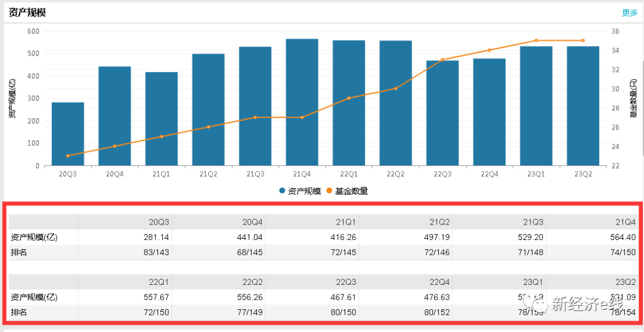Toggle the 资产规模 legend blue dot
Screen dimensions: 644x332
click(x=282, y=191)
